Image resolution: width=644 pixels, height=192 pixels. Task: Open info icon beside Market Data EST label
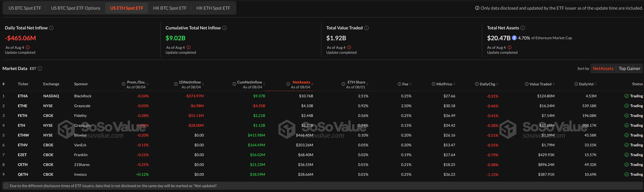click(x=40, y=68)
